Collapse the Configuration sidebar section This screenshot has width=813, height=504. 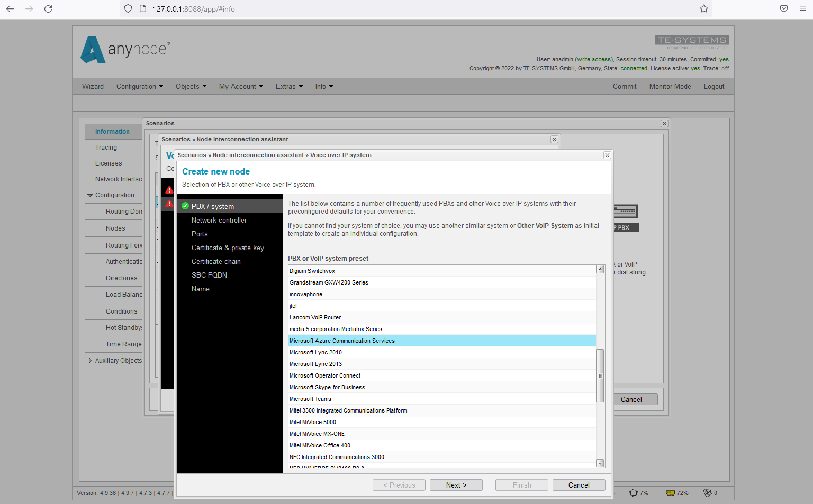tap(89, 196)
